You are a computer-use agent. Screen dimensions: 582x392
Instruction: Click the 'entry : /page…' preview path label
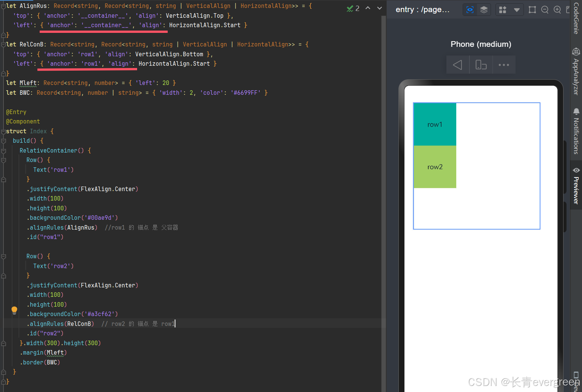[x=423, y=9]
